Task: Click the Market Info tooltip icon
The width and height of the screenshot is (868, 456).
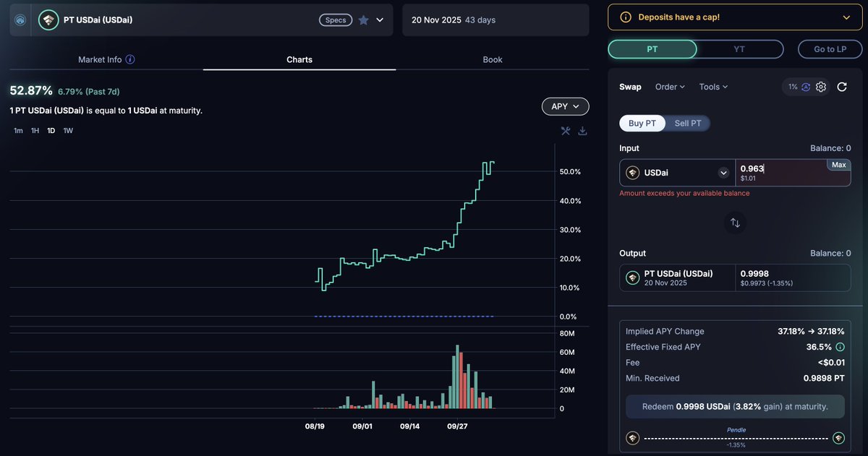Action: 130,60
